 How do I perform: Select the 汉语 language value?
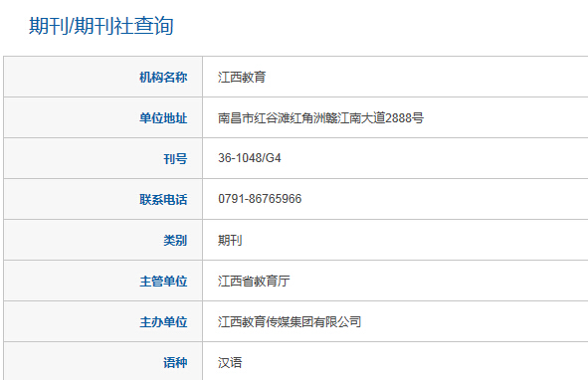pos(230,363)
